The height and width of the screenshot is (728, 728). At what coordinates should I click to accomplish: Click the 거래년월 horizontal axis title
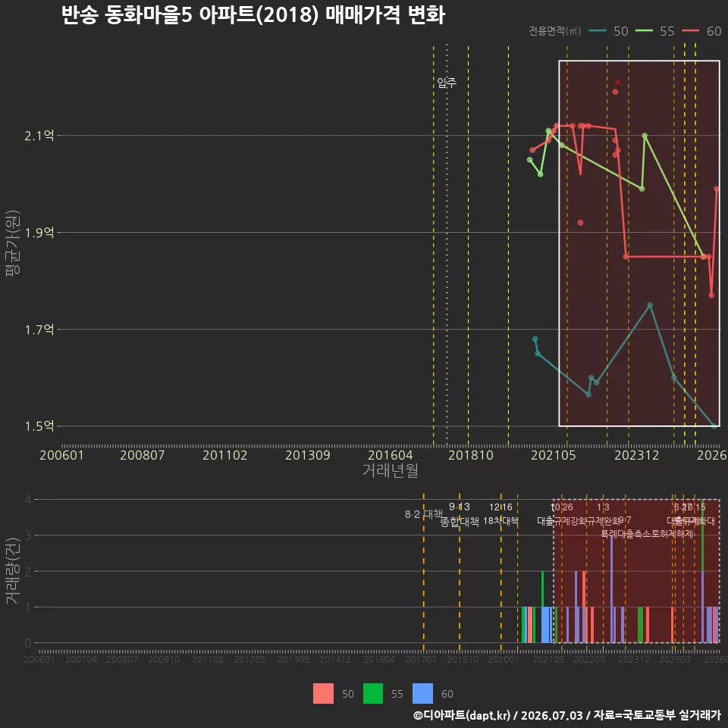[391, 470]
